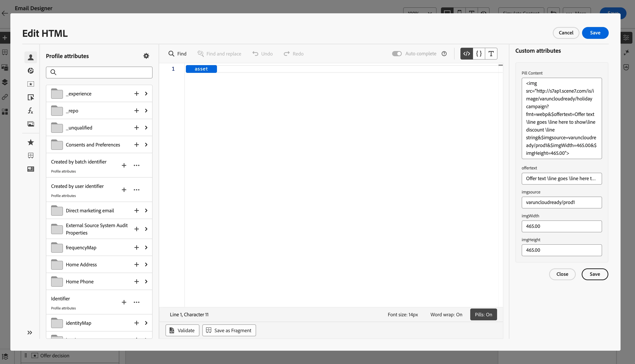635x364 pixels.
Task: Click the Favorites star icon
Action: tap(31, 142)
